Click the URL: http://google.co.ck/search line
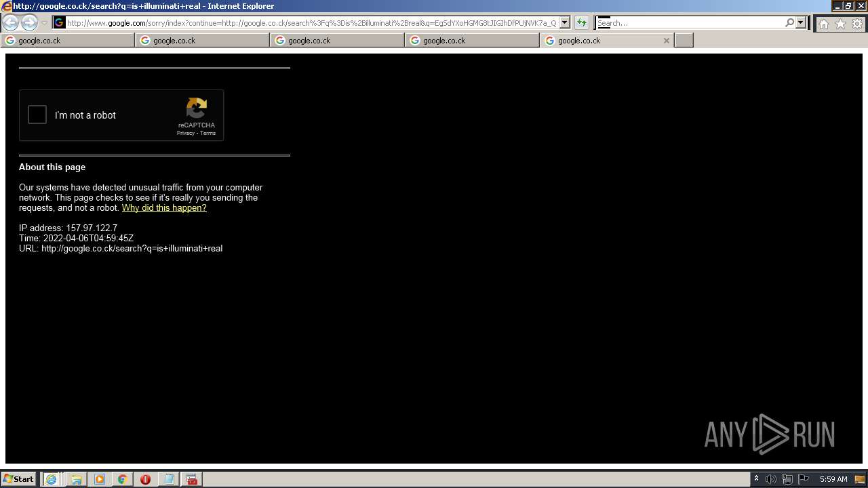868x488 pixels. pyautogui.click(x=121, y=249)
